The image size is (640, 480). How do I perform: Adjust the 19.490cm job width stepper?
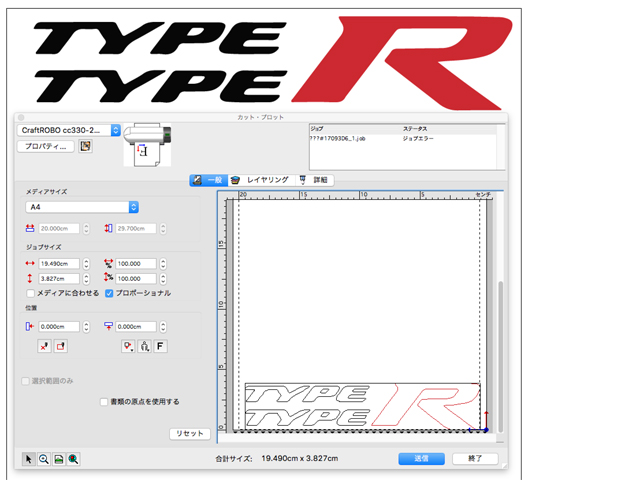86,264
